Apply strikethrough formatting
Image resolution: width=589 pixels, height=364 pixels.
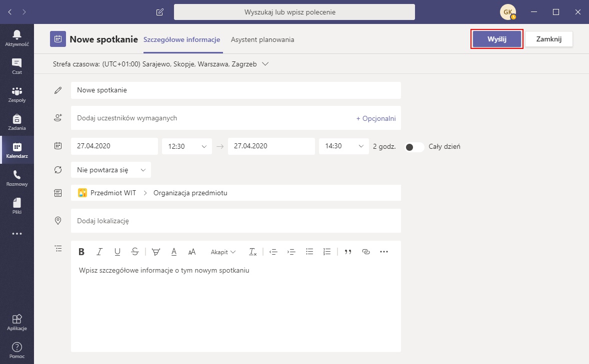point(135,252)
